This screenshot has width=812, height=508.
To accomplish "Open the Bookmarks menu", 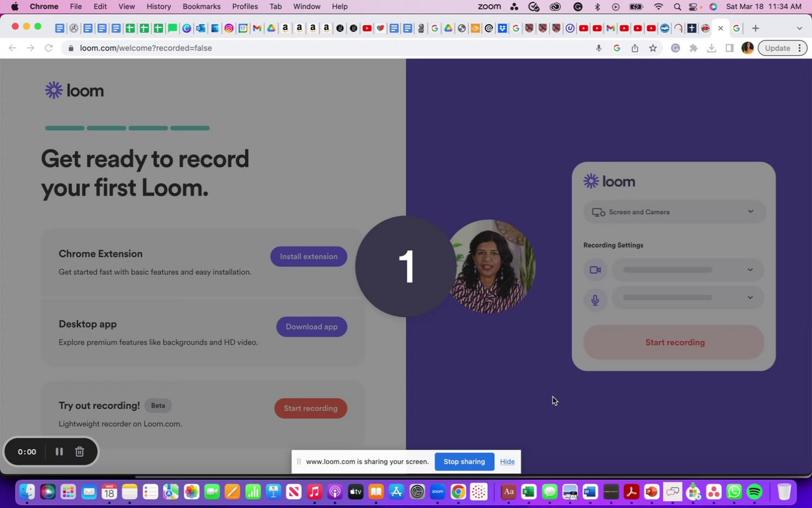I will (202, 6).
